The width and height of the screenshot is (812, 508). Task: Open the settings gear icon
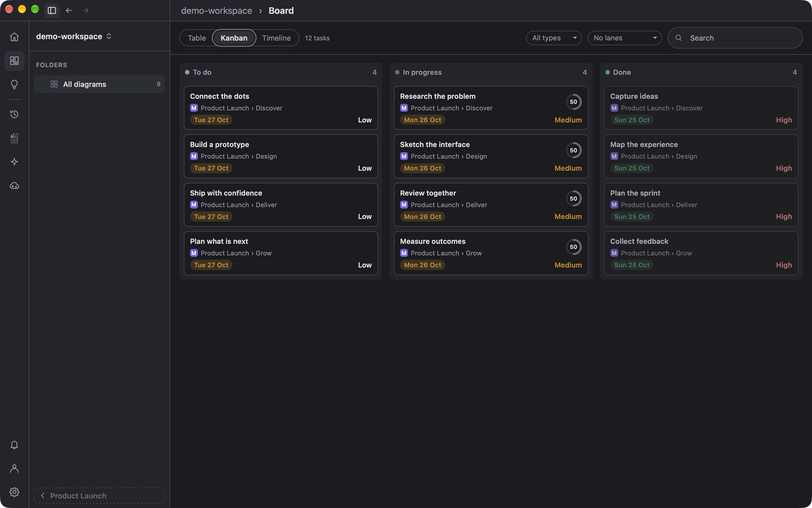pos(14,492)
